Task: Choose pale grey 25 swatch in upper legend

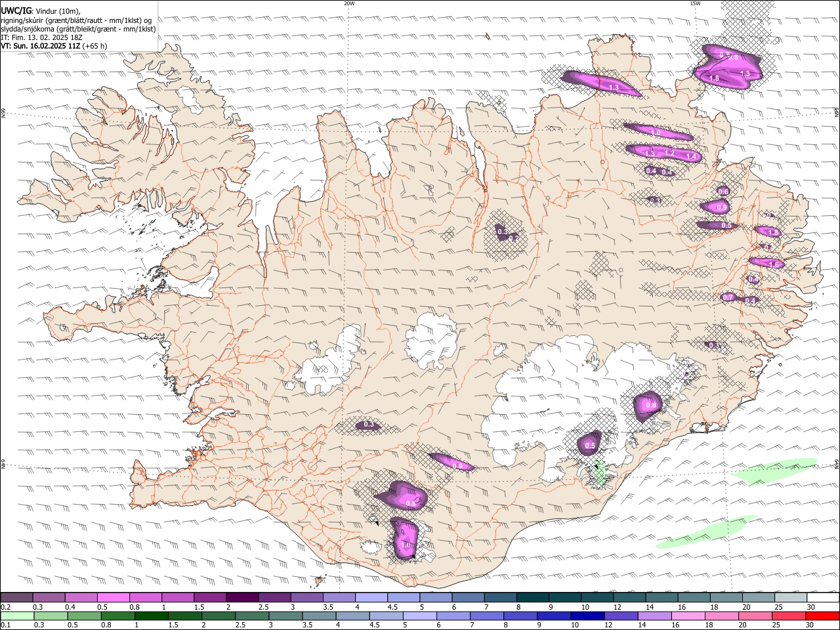Action: [790, 597]
